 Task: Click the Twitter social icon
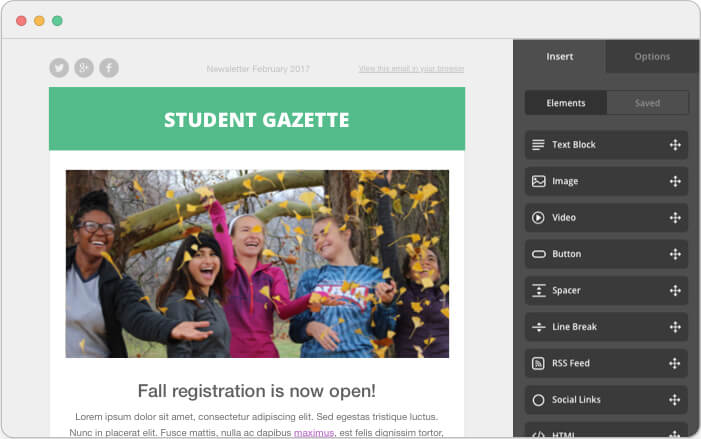(59, 68)
